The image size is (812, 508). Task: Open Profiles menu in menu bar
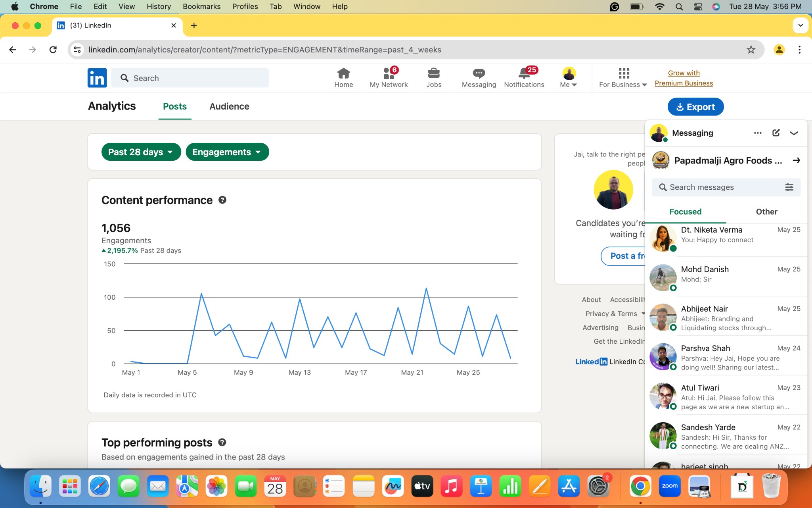245,7
